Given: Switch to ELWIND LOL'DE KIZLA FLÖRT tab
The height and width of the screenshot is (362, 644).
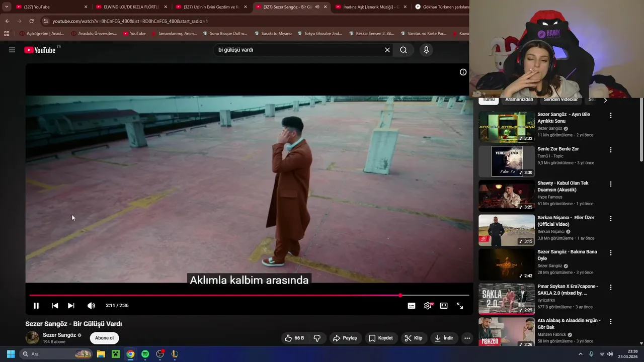Looking at the screenshot, I should coord(131,7).
